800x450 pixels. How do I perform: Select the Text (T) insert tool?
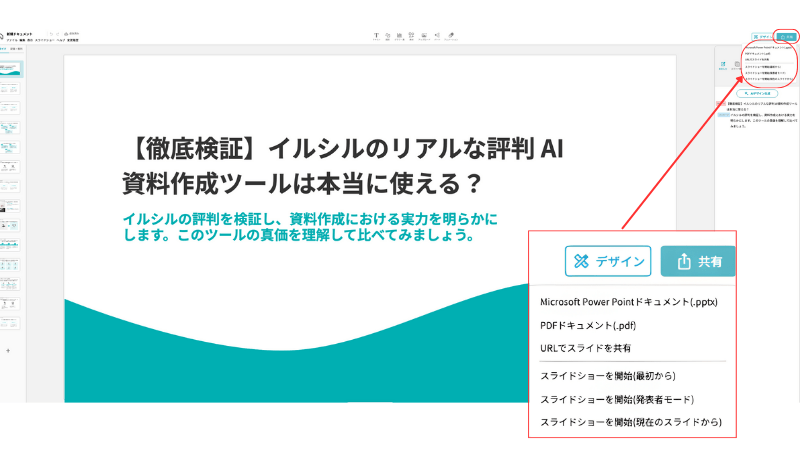point(376,36)
